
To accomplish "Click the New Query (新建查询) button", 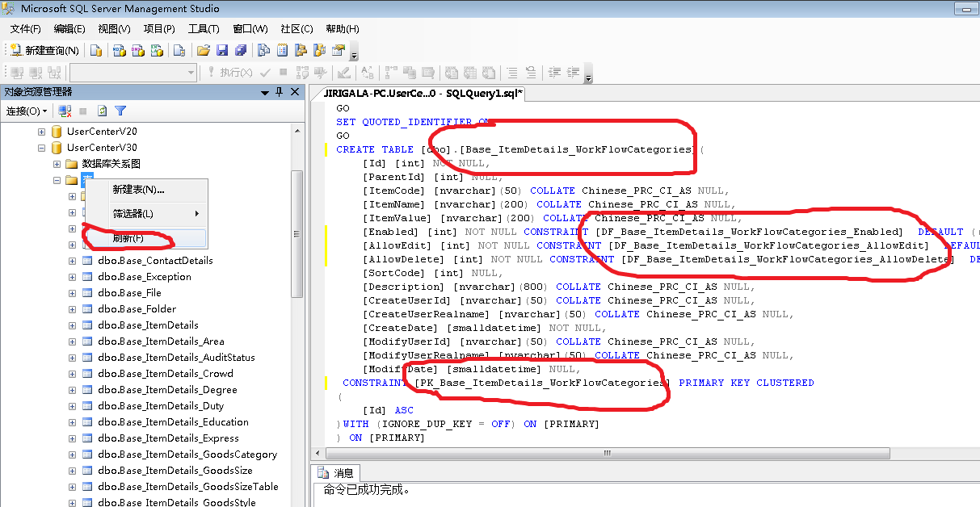I will pos(44,50).
